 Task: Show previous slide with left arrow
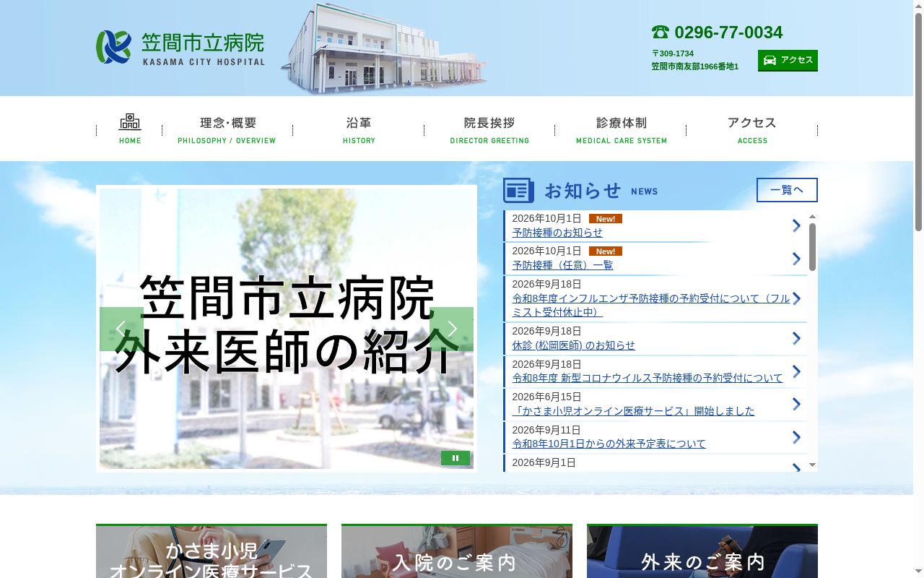point(121,329)
